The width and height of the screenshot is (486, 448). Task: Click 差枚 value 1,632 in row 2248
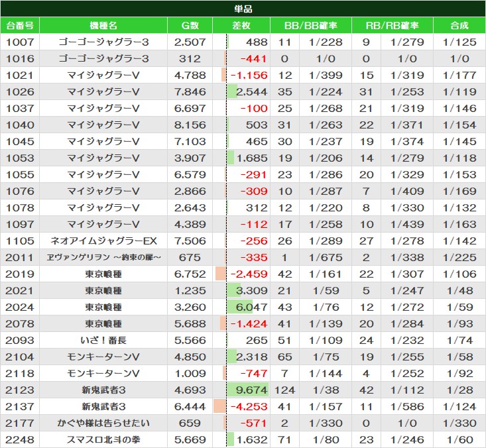(252, 440)
